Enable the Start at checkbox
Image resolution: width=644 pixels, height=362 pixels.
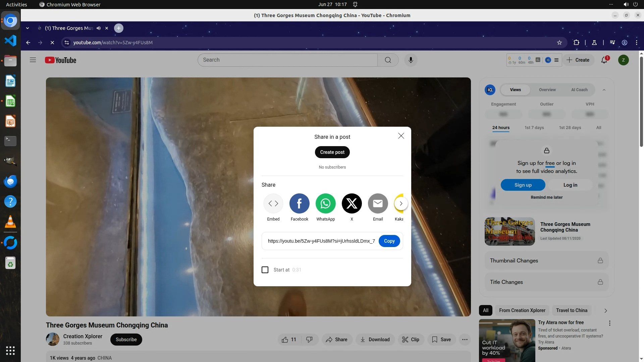pyautogui.click(x=265, y=270)
